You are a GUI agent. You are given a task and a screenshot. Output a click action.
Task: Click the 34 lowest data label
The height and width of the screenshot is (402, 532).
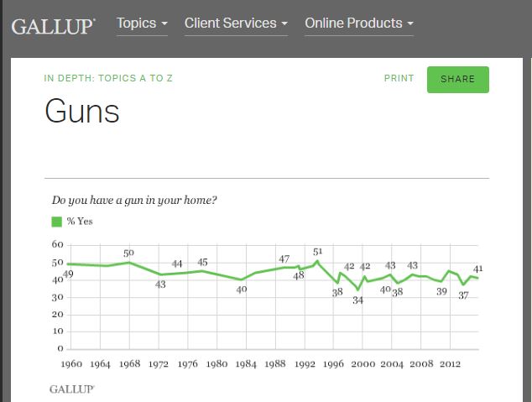(358, 300)
